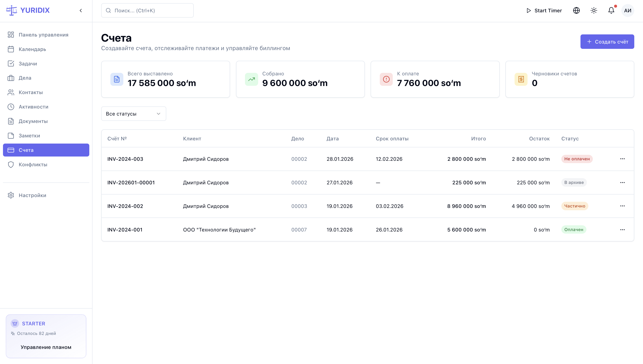
Task: Open Настройки gear in sidebar
Action: pyautogui.click(x=32, y=195)
